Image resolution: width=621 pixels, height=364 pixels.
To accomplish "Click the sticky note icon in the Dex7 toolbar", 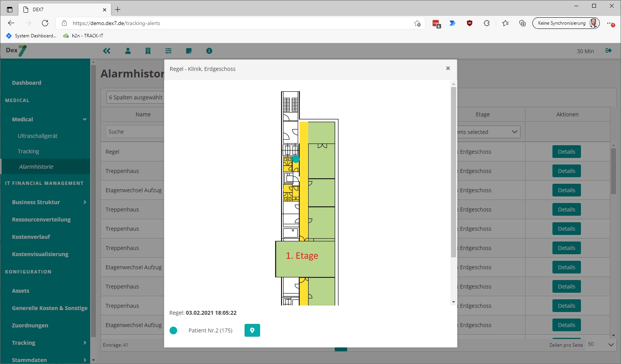I will point(189,51).
